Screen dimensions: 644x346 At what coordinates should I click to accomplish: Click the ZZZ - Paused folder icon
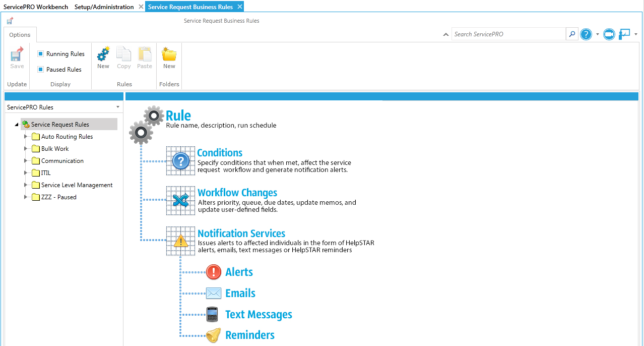coord(36,197)
